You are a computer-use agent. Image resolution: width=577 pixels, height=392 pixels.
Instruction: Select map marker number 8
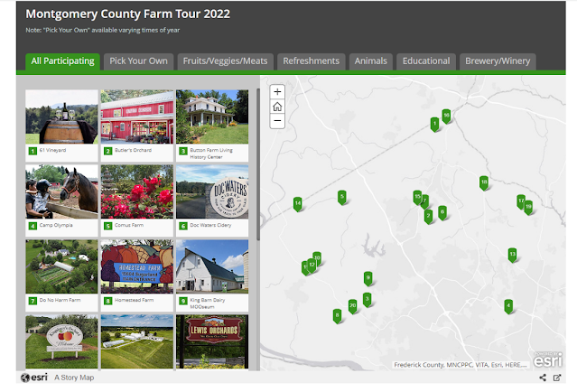click(337, 316)
